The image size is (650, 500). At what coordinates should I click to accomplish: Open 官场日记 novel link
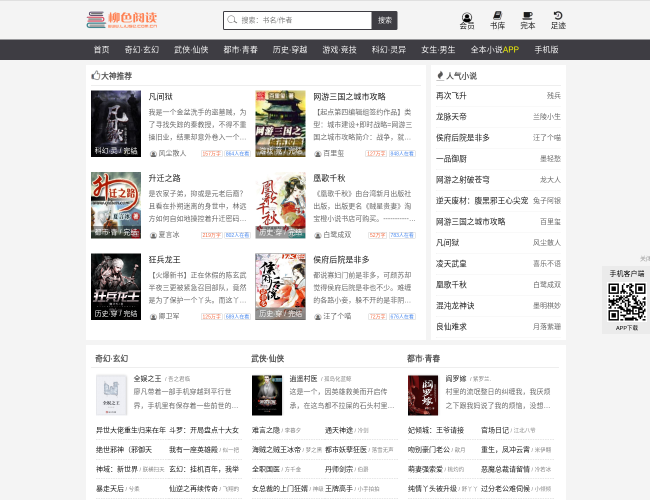coord(495,430)
